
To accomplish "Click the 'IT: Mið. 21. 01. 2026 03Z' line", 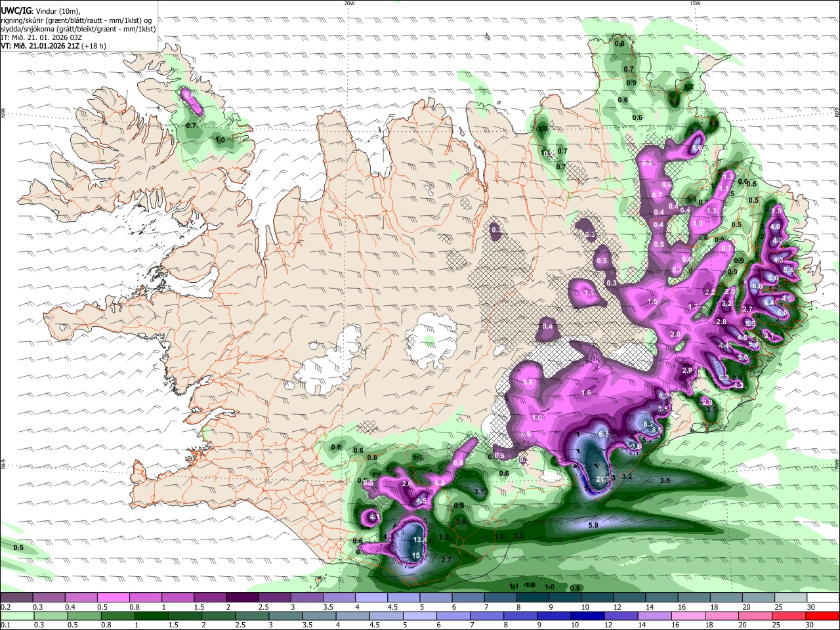I will point(41,37).
